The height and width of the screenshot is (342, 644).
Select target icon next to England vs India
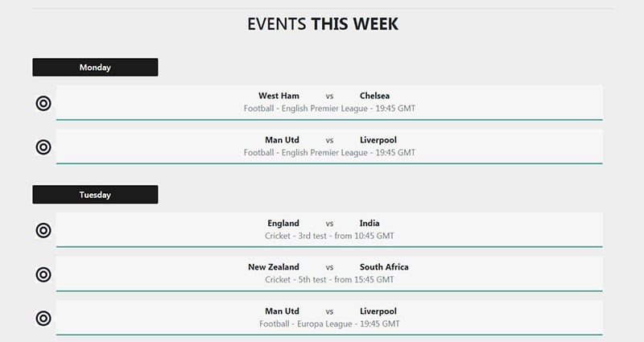click(x=43, y=230)
